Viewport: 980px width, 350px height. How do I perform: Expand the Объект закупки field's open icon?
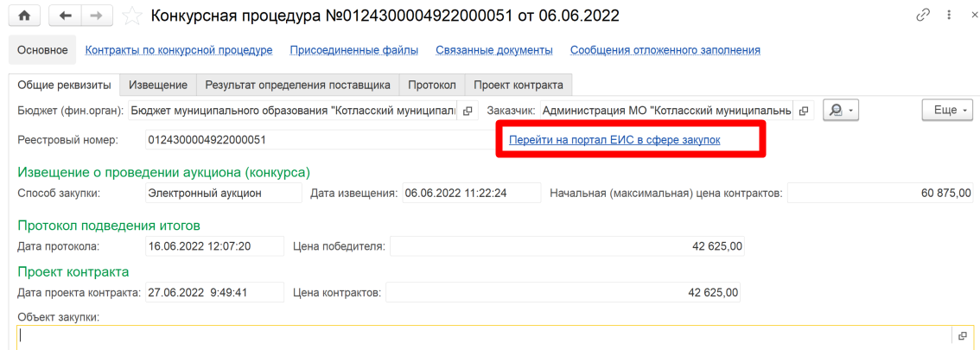pos(962,335)
